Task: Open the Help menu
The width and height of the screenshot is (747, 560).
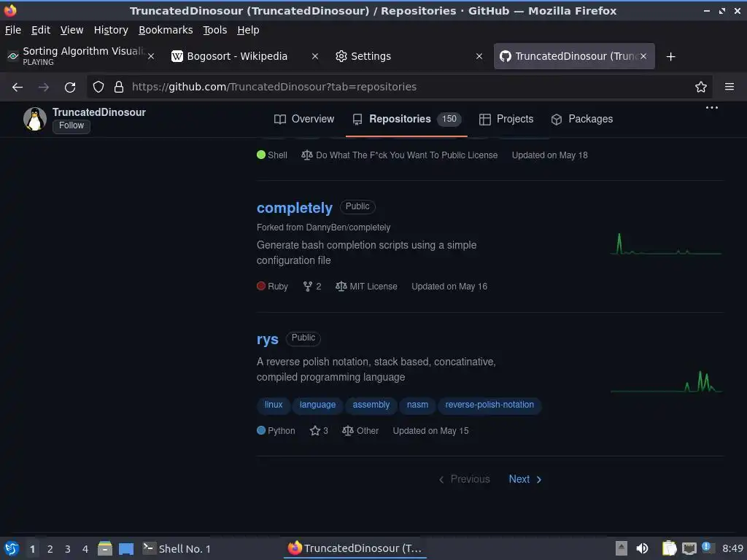Action: (248, 30)
